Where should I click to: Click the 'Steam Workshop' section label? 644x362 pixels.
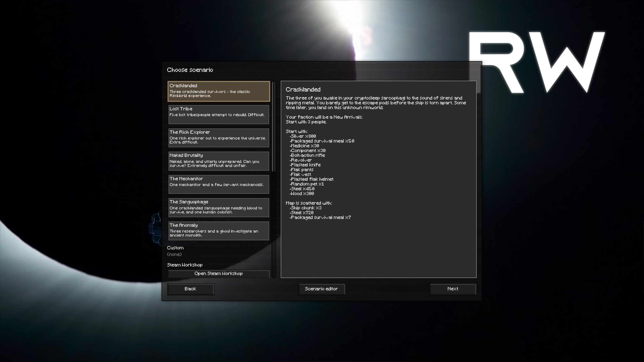185,265
